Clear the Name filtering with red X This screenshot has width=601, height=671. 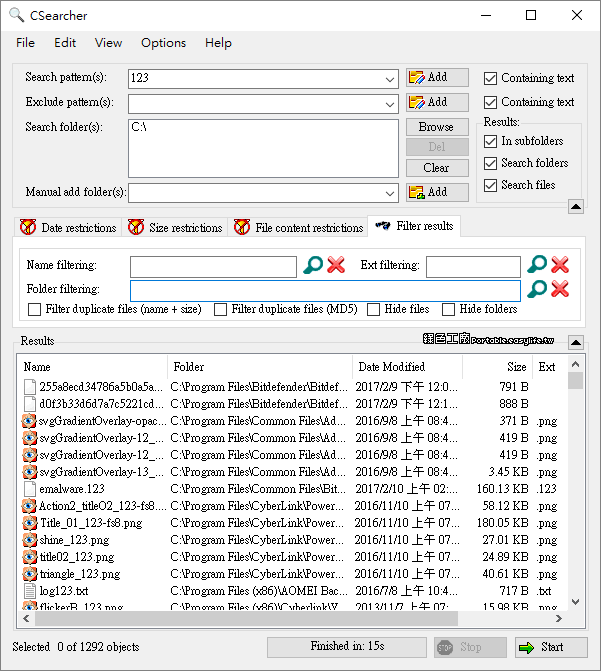click(336, 265)
